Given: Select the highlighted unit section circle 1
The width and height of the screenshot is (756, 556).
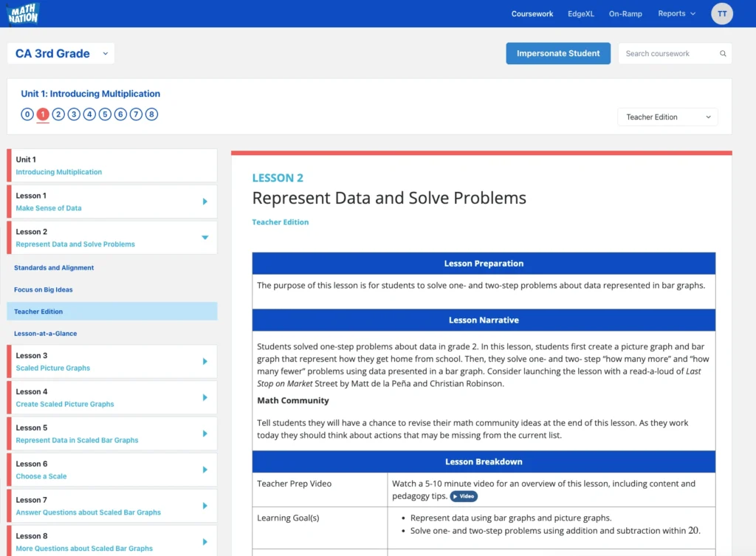Looking at the screenshot, I should pos(43,114).
